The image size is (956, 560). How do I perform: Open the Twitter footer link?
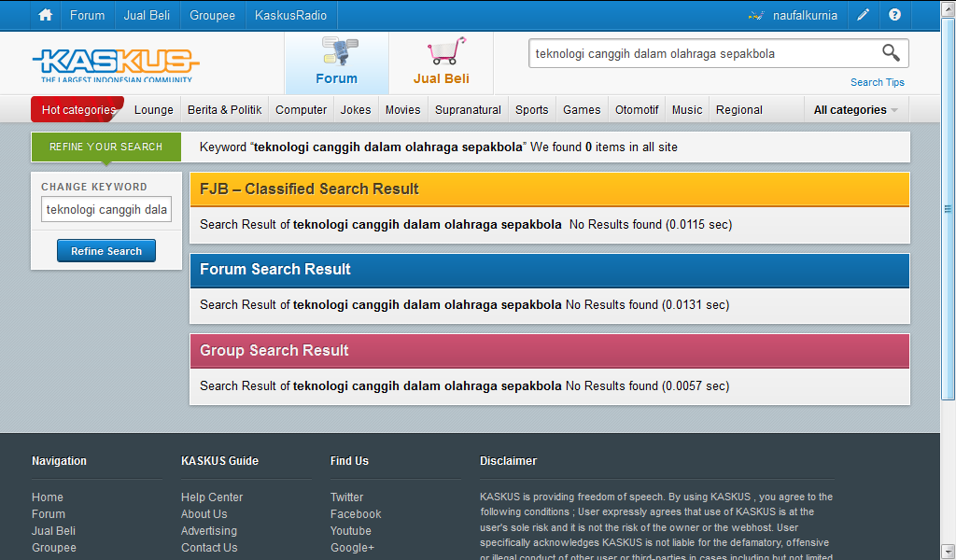(346, 497)
